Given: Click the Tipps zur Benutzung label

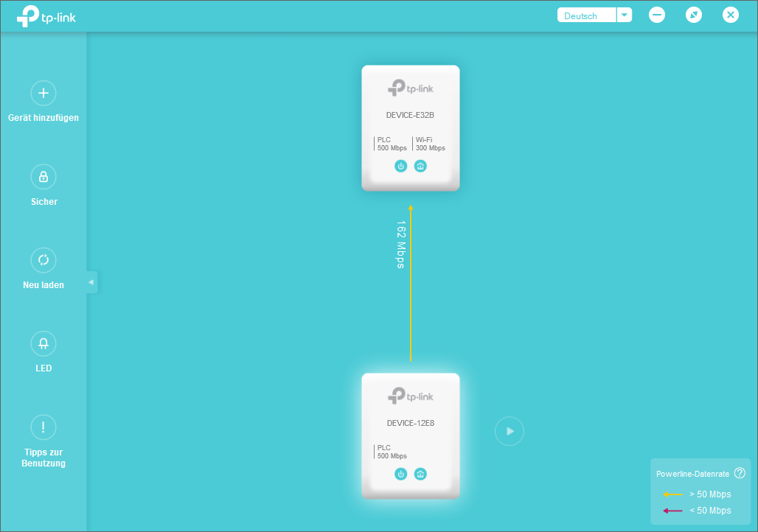Looking at the screenshot, I should pyautogui.click(x=44, y=458).
